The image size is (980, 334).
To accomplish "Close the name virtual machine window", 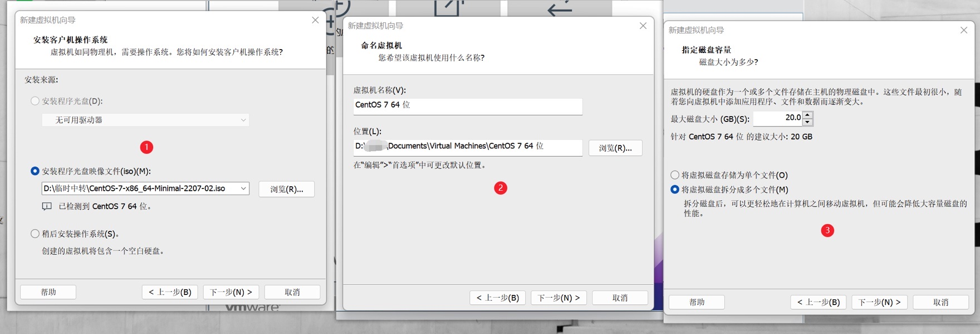I will point(643,26).
